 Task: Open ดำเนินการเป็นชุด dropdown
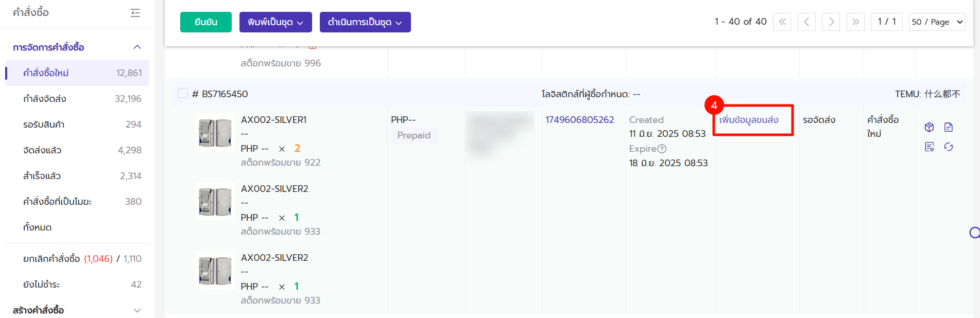(365, 22)
